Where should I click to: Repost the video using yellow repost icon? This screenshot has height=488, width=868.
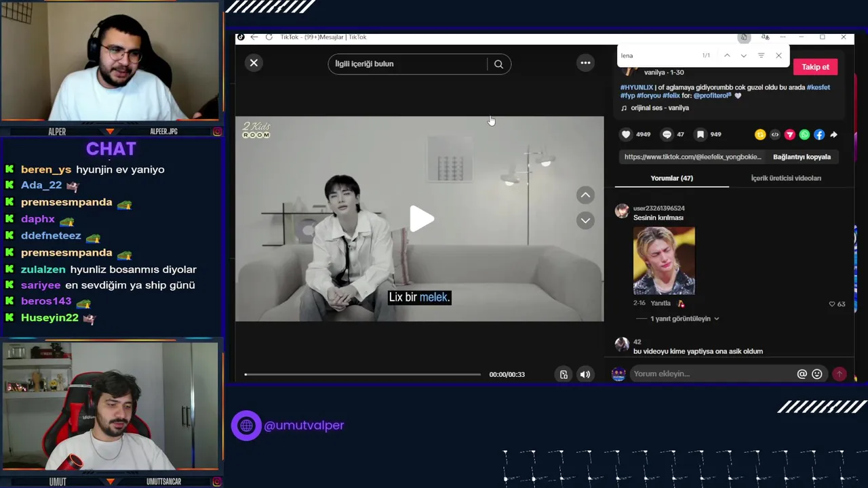760,135
